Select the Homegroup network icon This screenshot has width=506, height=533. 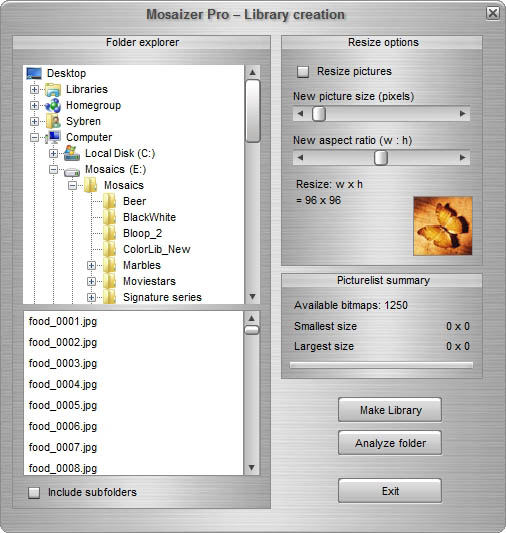53,105
